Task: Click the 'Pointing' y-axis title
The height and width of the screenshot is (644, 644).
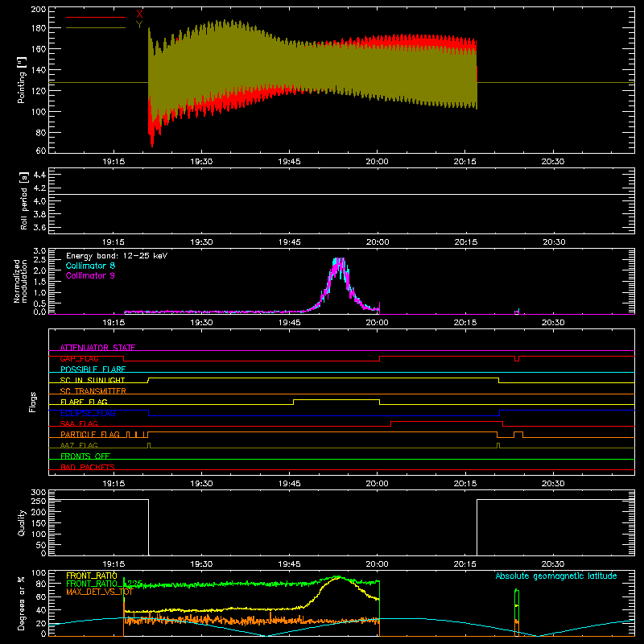Action: 22,80
